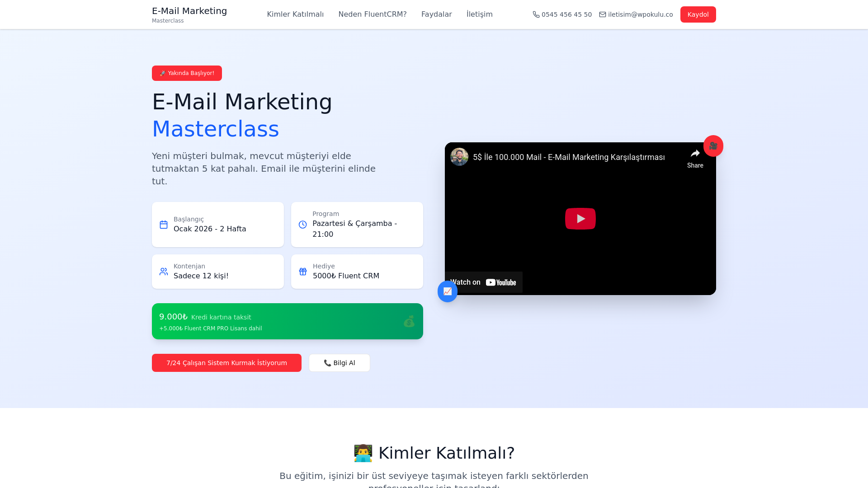
Task: Click '5000₺ Fluent CRM' text
Action: point(346,276)
